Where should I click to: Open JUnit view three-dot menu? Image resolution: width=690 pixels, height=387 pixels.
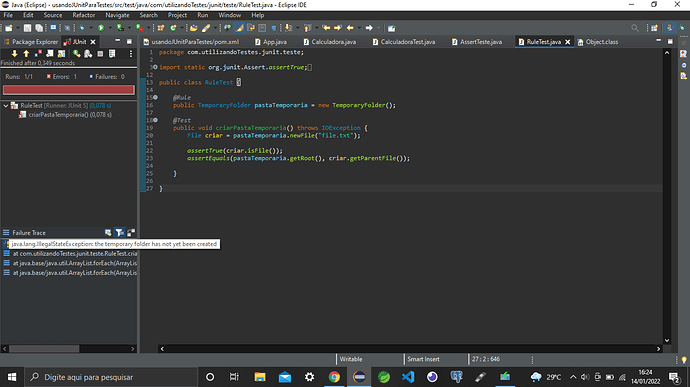[x=131, y=54]
